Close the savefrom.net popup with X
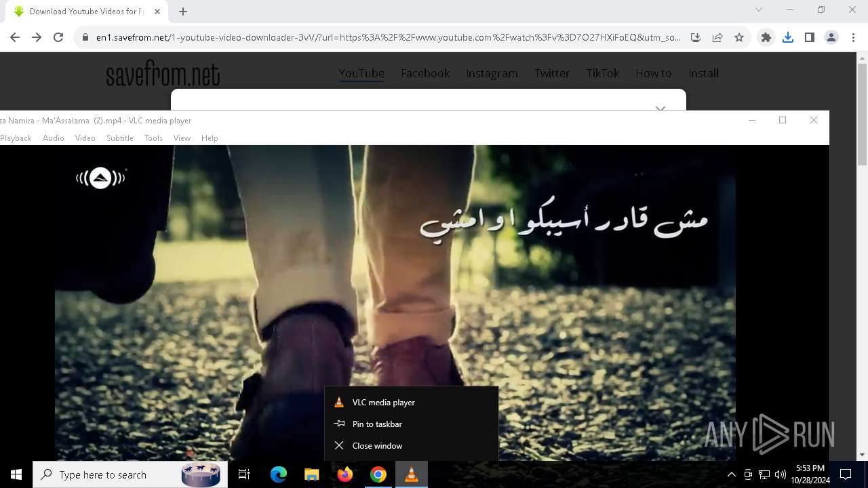Image resolution: width=868 pixels, height=488 pixels. pyautogui.click(x=660, y=108)
